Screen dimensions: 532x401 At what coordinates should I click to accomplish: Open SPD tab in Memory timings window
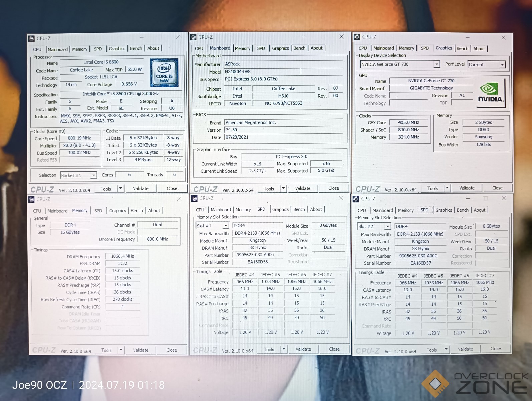(98, 211)
